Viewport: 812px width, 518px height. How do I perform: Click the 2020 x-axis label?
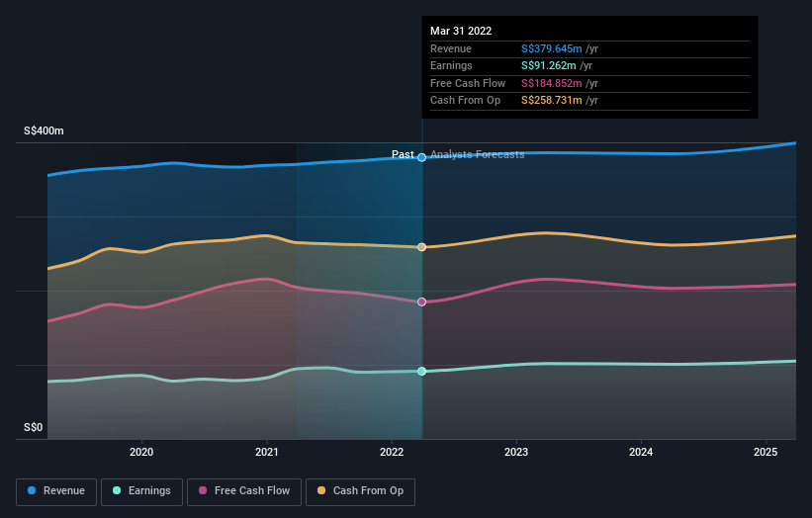point(141,452)
